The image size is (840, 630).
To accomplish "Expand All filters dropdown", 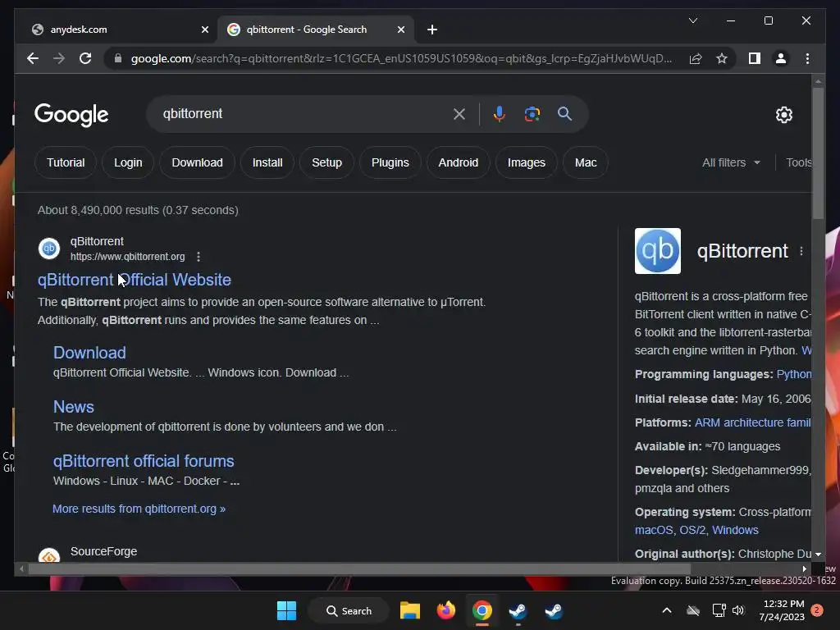I will click(x=731, y=162).
